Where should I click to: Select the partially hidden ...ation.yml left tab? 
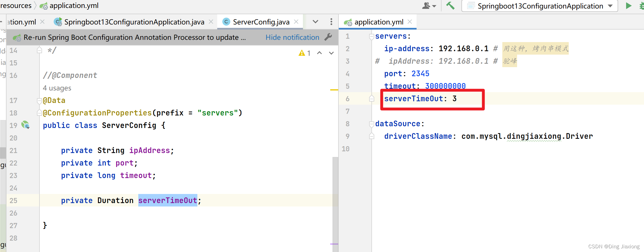click(22, 22)
